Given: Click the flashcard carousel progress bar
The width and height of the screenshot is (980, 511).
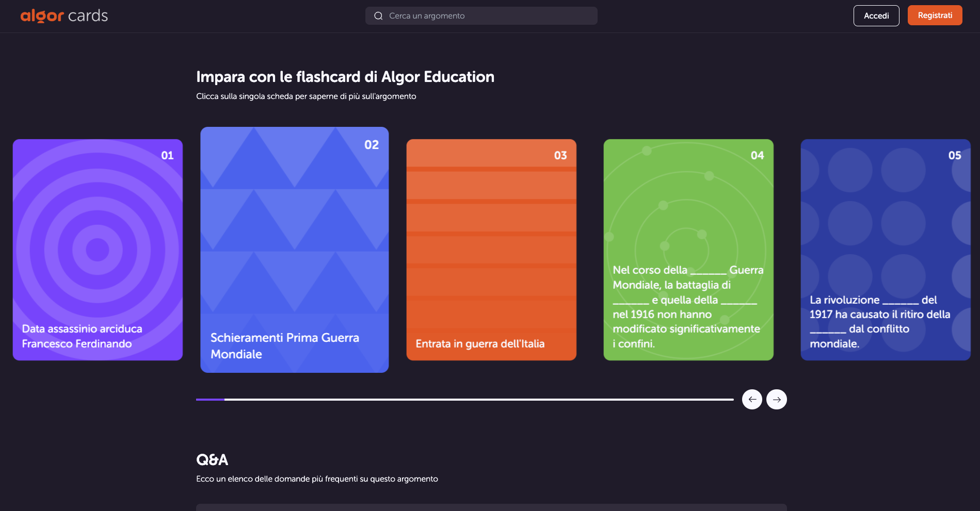Looking at the screenshot, I should click(465, 400).
